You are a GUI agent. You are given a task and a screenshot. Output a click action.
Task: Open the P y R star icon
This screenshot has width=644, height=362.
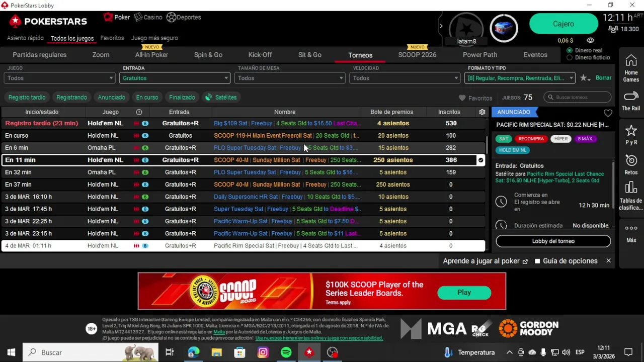[631, 135]
